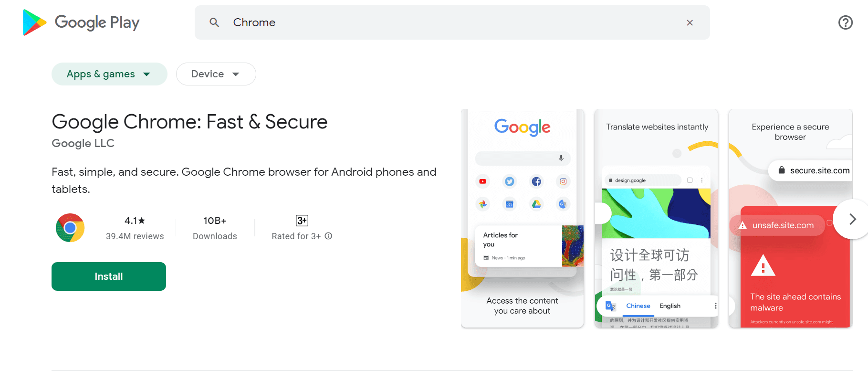The image size is (868, 371).
Task: Select the Chrome app icon
Action: click(70, 228)
